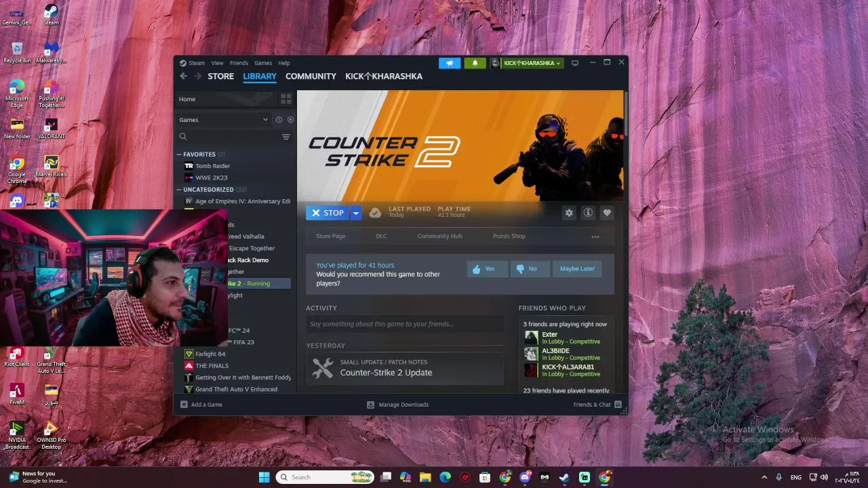Open the DLC link
868x488 pixels.
pyautogui.click(x=381, y=237)
